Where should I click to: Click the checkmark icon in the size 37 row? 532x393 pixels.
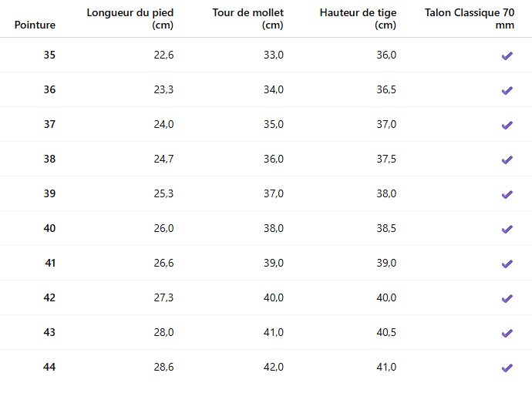[507, 125]
